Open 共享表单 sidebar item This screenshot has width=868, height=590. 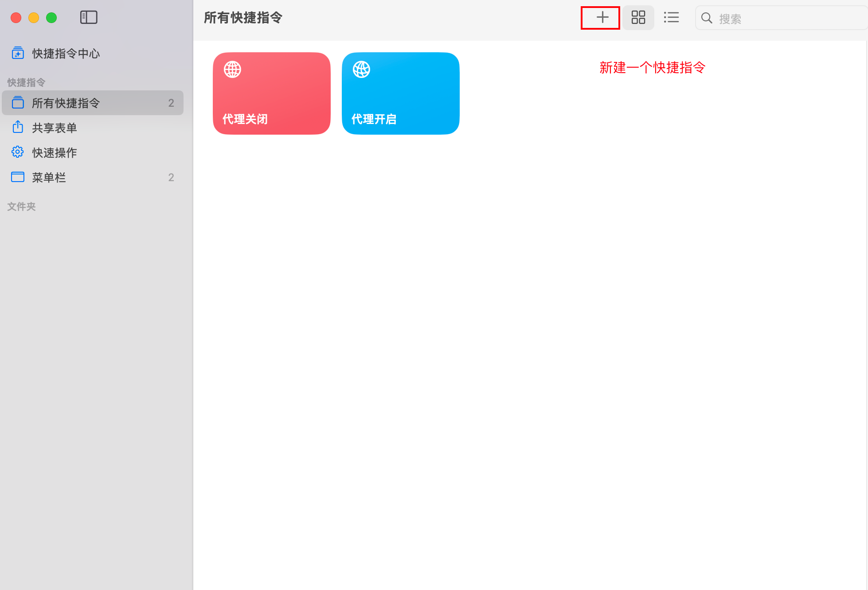tap(54, 128)
